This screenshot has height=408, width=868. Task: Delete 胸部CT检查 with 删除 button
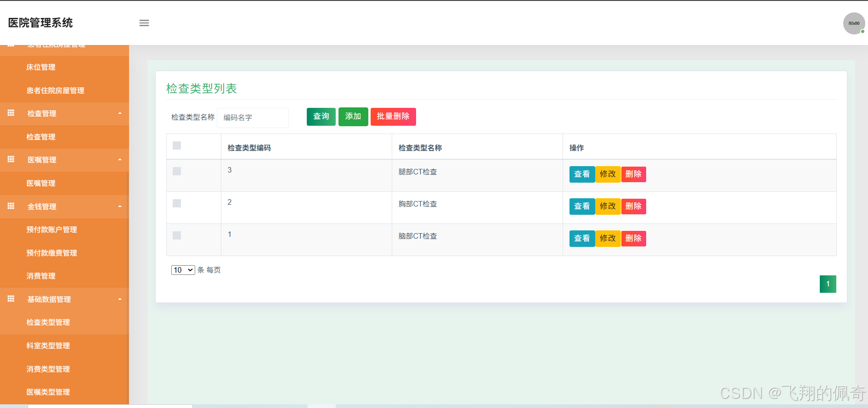click(x=633, y=207)
